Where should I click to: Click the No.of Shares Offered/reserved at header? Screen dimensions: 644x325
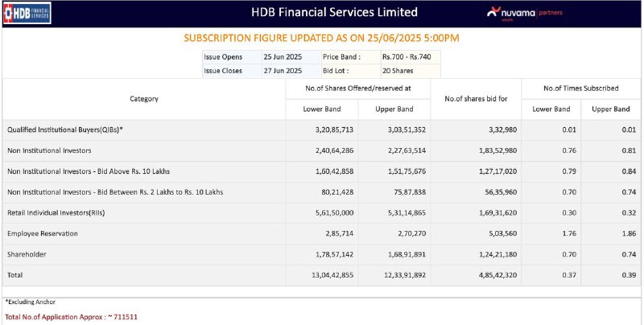point(358,88)
